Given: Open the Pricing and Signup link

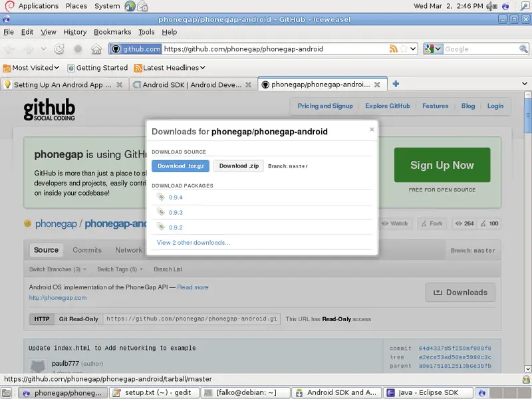Looking at the screenshot, I should click(325, 106).
